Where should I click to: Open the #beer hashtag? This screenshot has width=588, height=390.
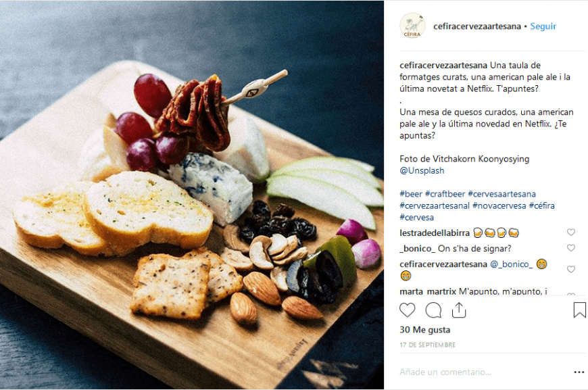tap(411, 194)
